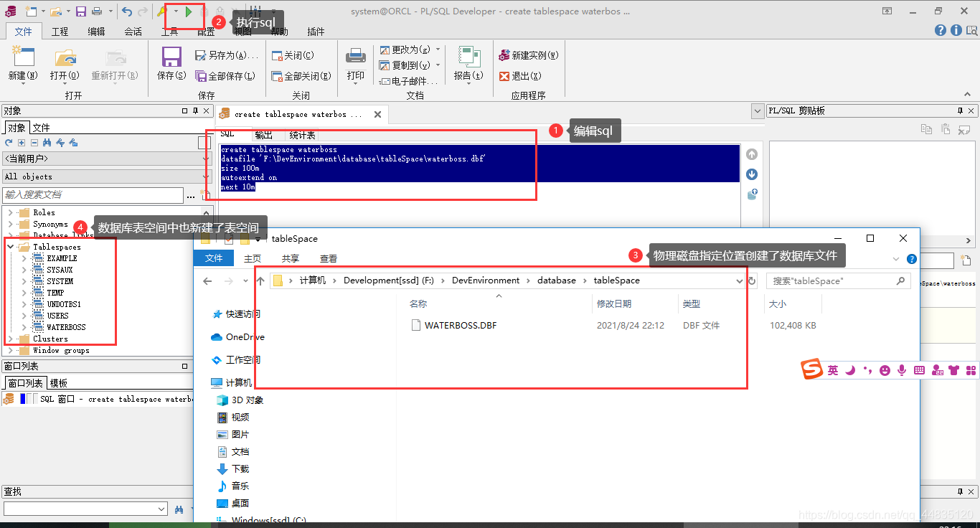Image resolution: width=980 pixels, height=528 pixels.
Task: Switch to 编辑 ribbon tab
Action: 96,32
